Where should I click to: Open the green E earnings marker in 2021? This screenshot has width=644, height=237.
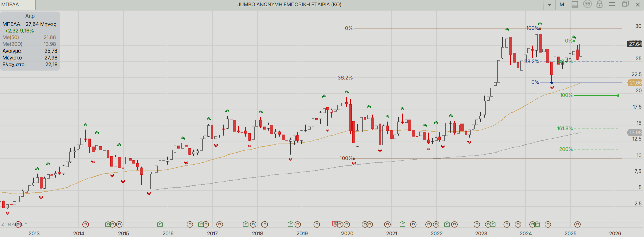click(402, 224)
